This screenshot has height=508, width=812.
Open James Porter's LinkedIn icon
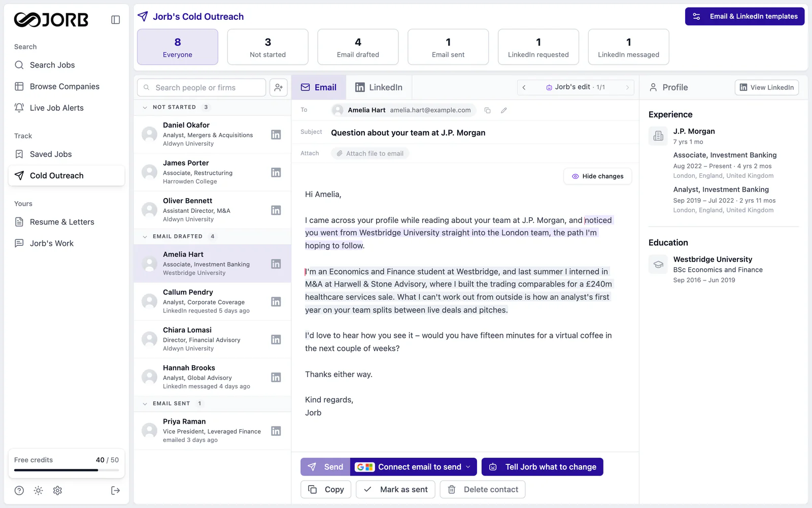276,173
